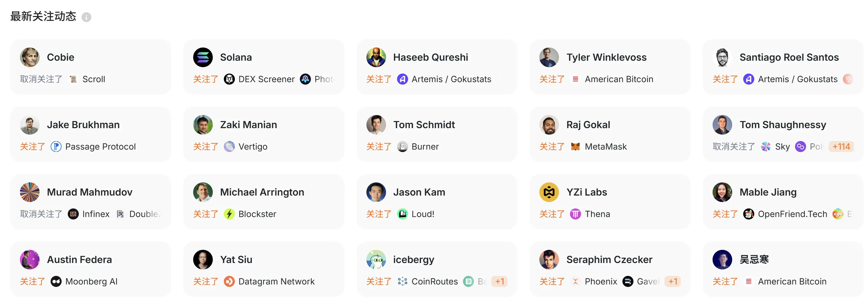868x305 pixels.
Task: Expand the +114 more projects badge
Action: [841, 147]
